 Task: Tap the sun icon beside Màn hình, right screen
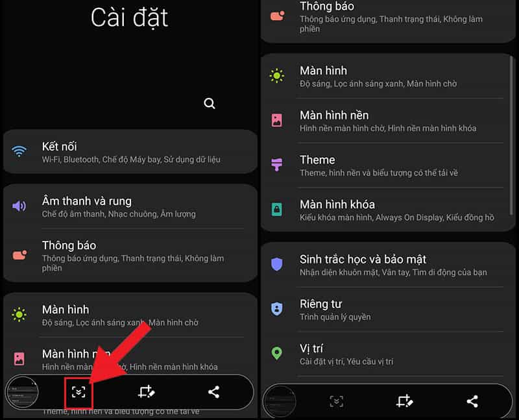[277, 76]
